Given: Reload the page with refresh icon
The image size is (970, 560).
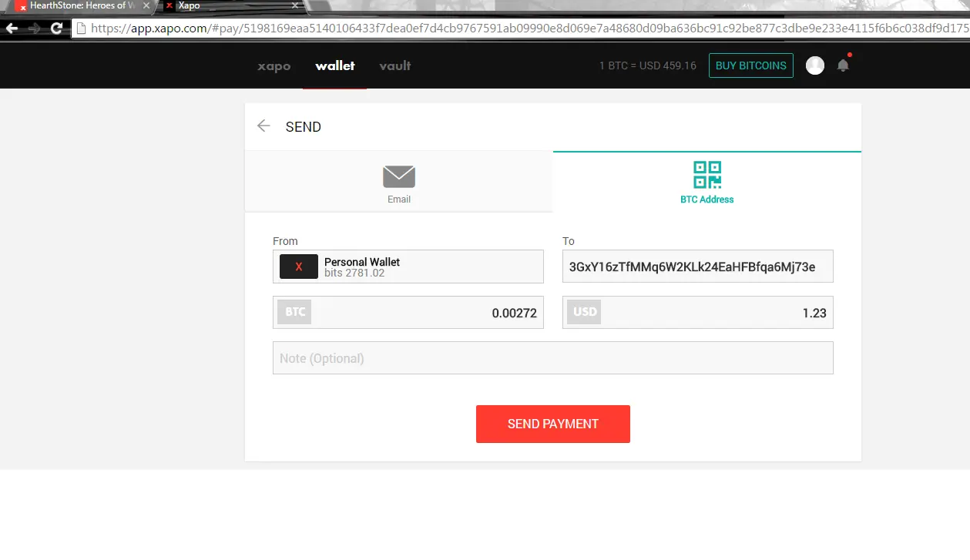Looking at the screenshot, I should point(56,29).
